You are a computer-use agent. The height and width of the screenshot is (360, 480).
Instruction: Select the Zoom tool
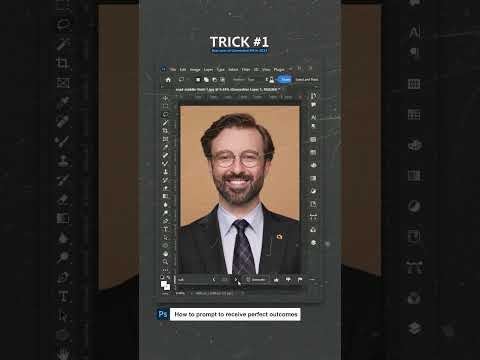(165, 262)
